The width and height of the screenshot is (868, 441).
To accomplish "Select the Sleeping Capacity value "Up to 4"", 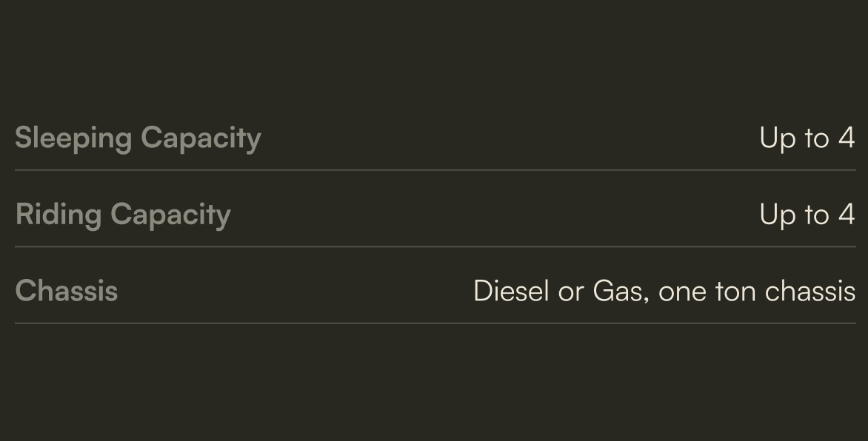I will (x=807, y=138).
